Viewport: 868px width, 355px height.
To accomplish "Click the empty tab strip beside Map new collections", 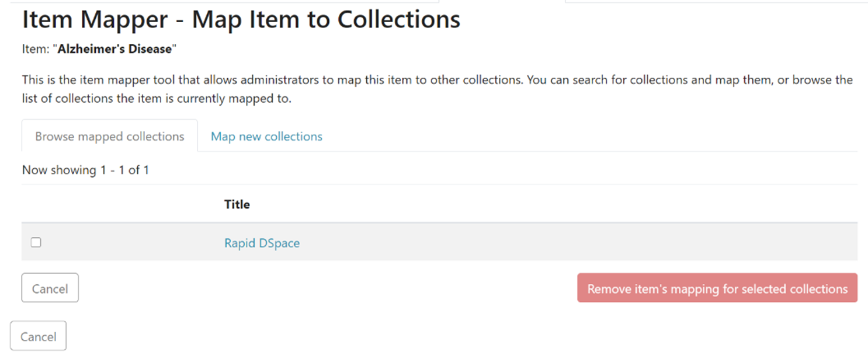I will 584,137.
